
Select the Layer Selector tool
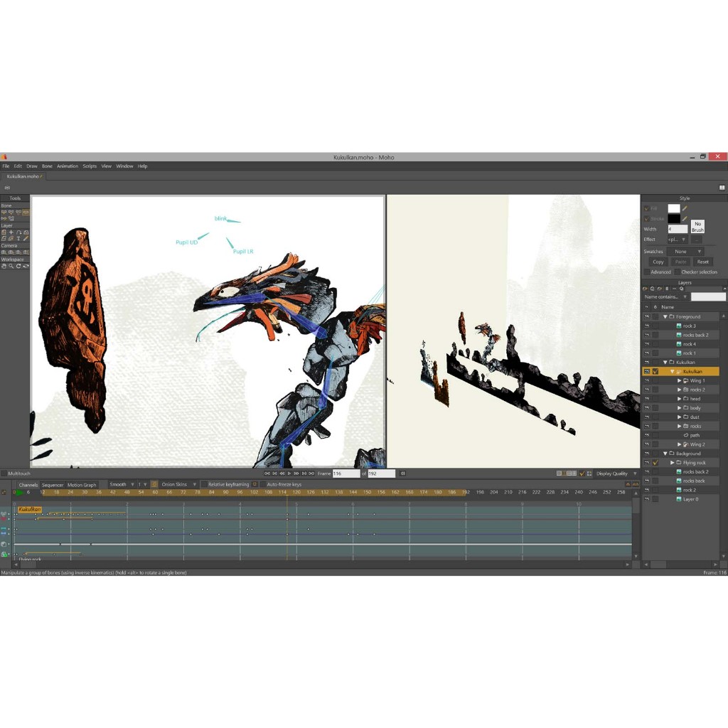11,239
